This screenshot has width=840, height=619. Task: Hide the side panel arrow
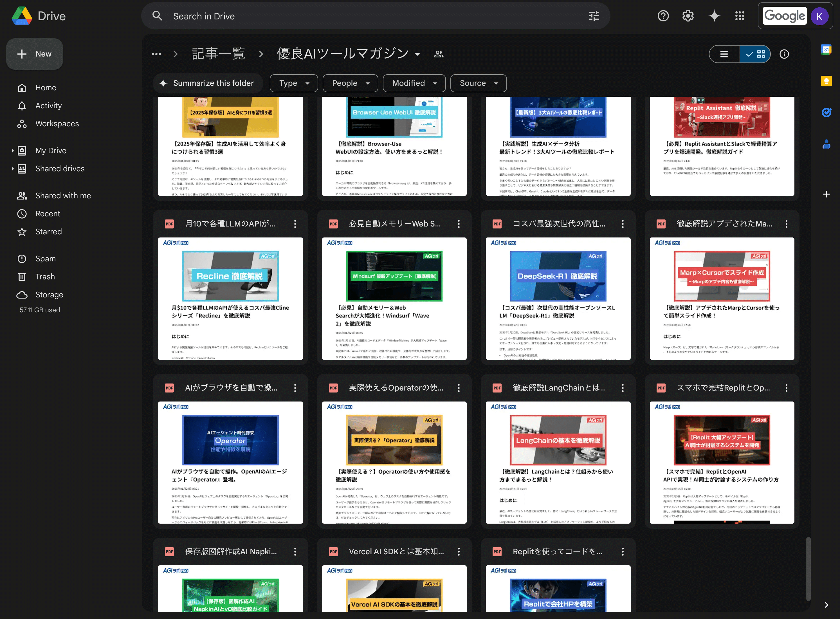[x=826, y=605]
